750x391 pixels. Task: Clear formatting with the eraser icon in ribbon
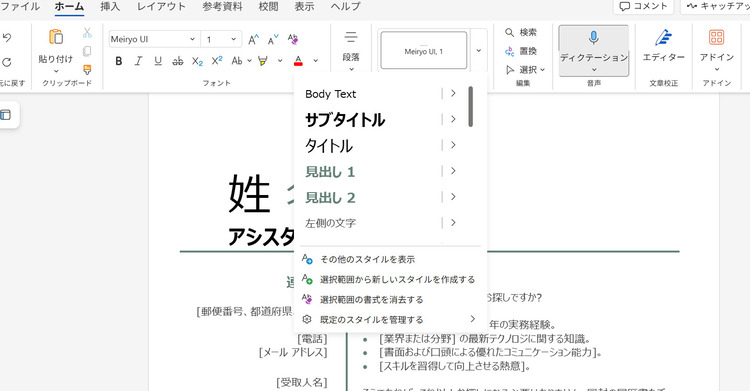293,39
